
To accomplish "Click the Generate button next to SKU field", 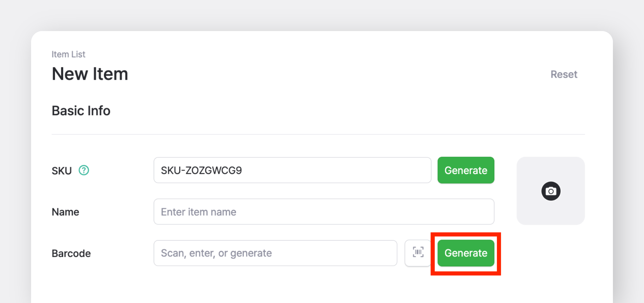I will pos(465,170).
